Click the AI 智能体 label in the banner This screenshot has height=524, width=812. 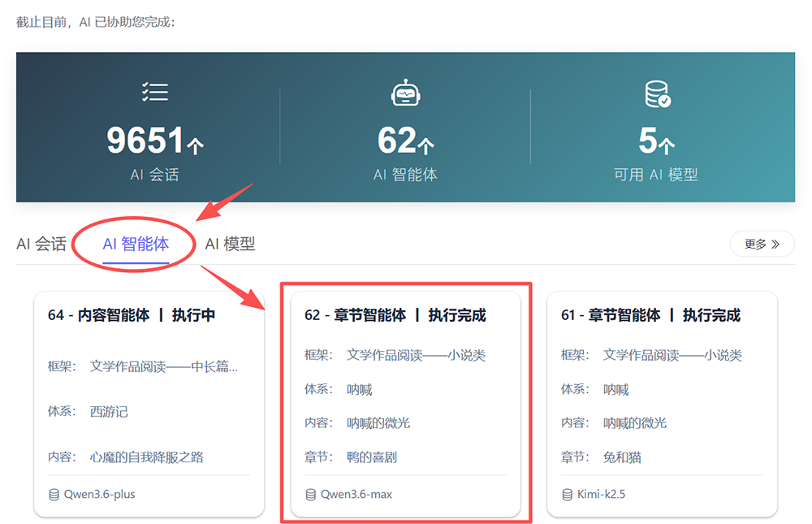coord(405,175)
